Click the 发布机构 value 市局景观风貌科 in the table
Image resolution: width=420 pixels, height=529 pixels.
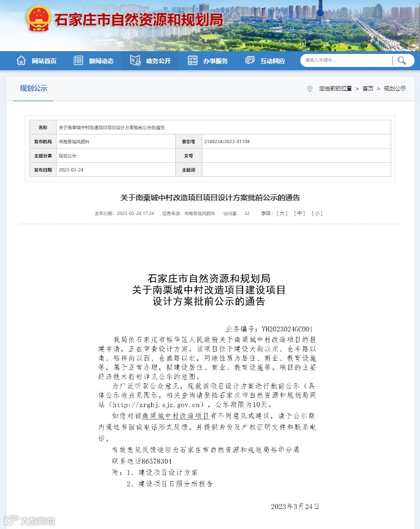74,142
